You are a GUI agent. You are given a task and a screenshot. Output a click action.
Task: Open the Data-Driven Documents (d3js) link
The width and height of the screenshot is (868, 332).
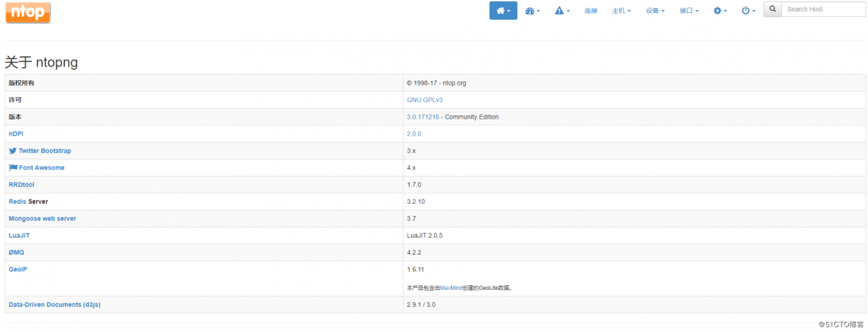tap(54, 305)
